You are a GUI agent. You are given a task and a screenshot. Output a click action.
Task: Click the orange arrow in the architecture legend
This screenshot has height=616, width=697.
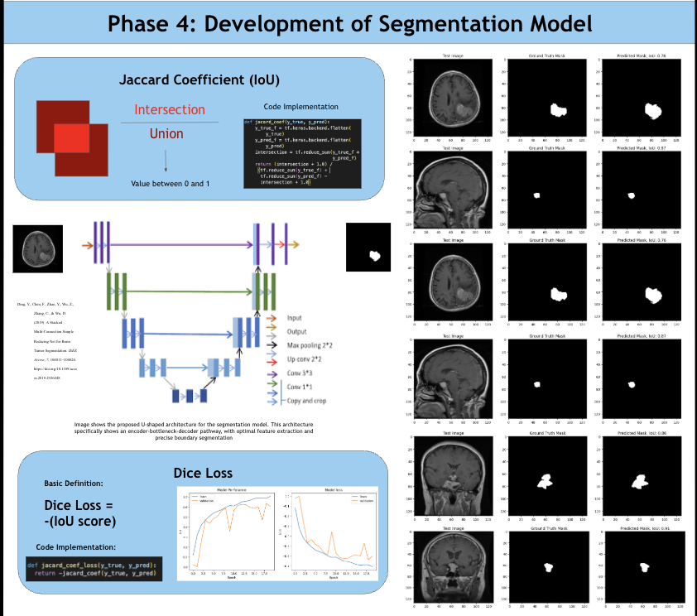click(x=272, y=318)
